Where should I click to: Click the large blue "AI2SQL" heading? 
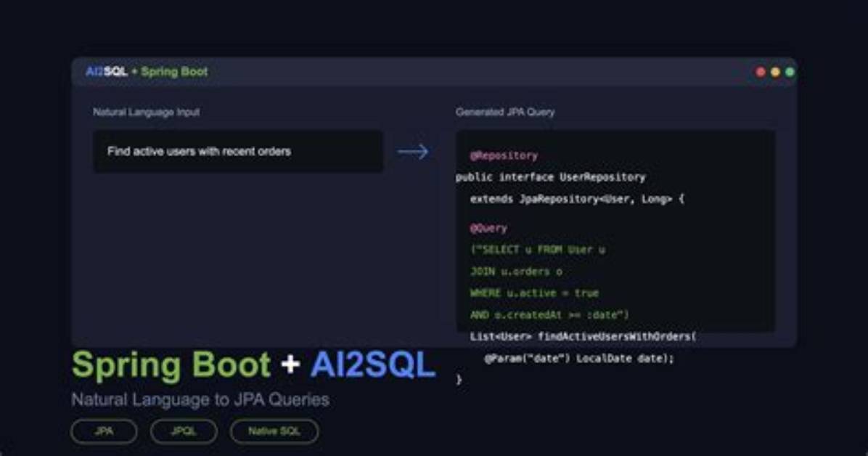coord(372,365)
